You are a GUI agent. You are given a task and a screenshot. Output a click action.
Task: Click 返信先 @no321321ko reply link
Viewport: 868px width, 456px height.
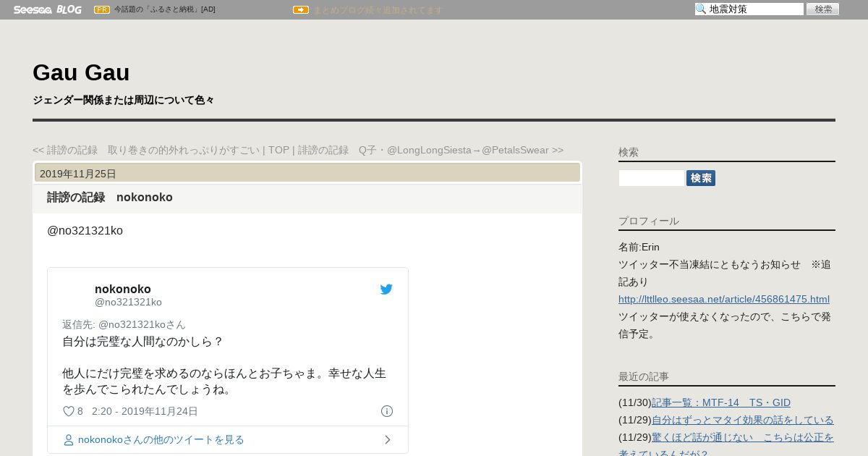pyautogui.click(x=124, y=324)
